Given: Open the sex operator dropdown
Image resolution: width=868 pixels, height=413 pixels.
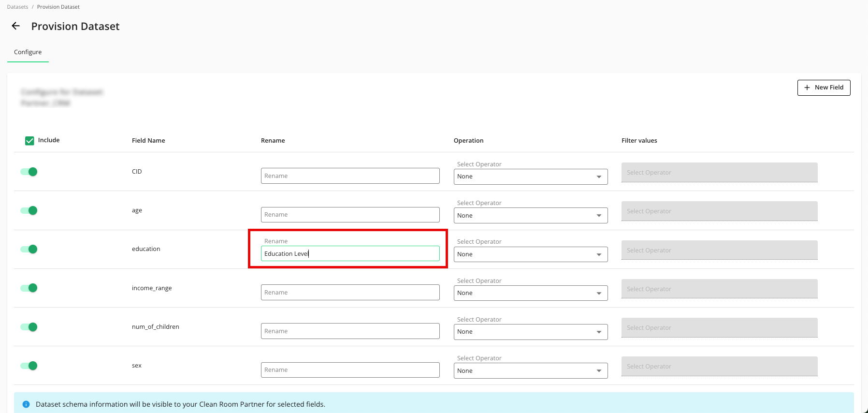Looking at the screenshot, I should [x=530, y=371].
